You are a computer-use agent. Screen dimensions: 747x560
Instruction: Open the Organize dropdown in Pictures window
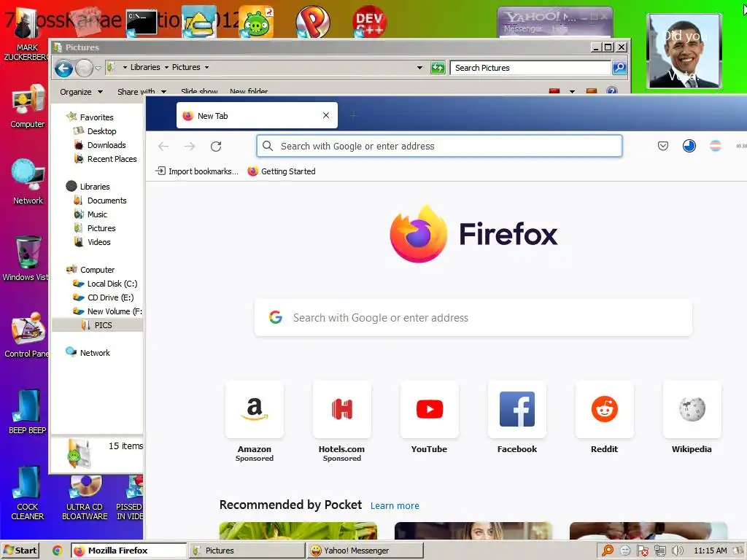pos(81,91)
